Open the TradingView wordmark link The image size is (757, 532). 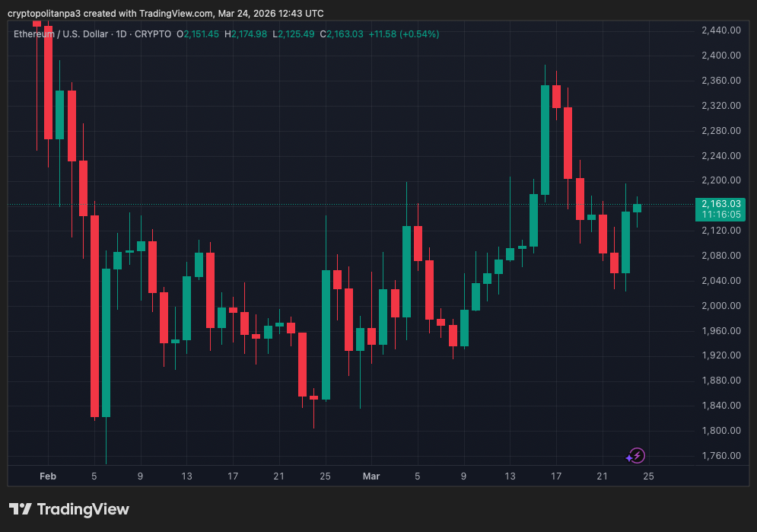[x=83, y=509]
